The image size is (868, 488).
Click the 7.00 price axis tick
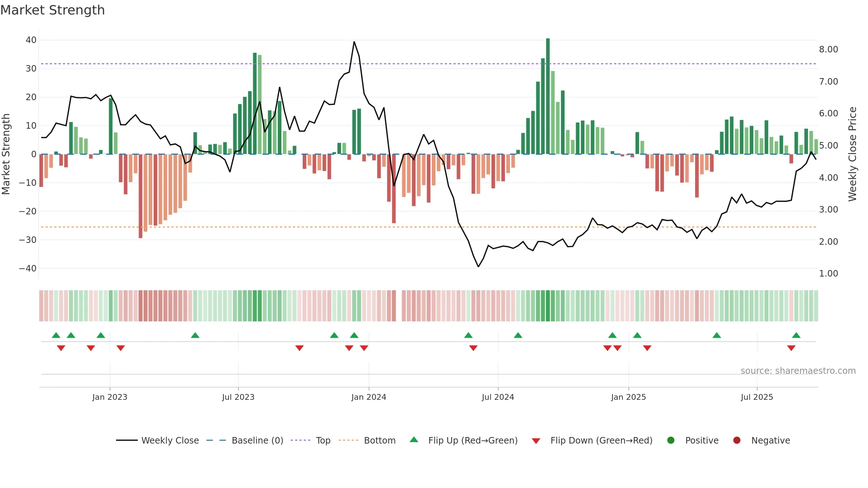(x=829, y=81)
